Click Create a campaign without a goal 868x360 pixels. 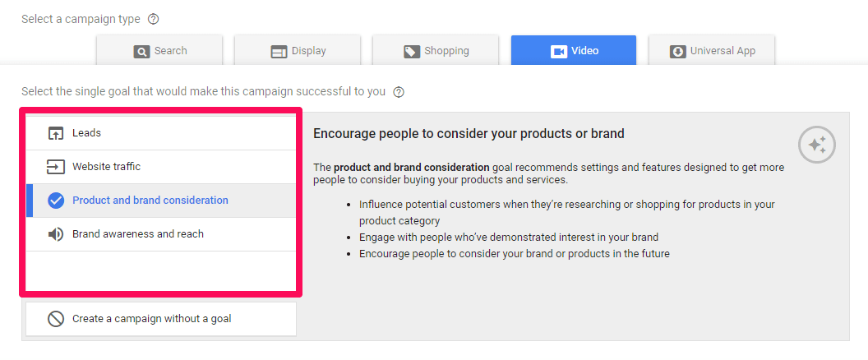[x=161, y=319]
